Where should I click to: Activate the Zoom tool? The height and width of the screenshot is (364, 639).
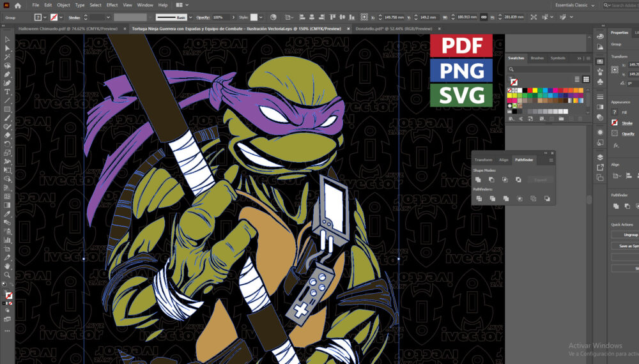[x=7, y=275]
